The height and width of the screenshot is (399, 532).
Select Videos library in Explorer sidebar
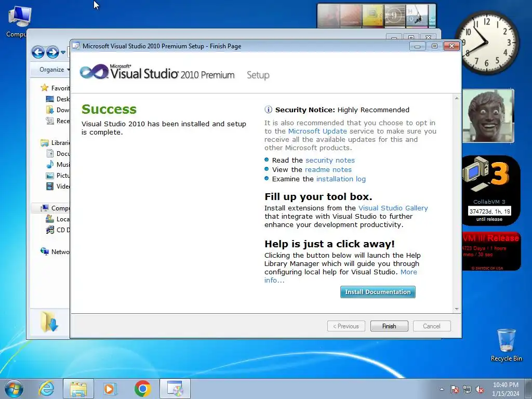coord(58,187)
